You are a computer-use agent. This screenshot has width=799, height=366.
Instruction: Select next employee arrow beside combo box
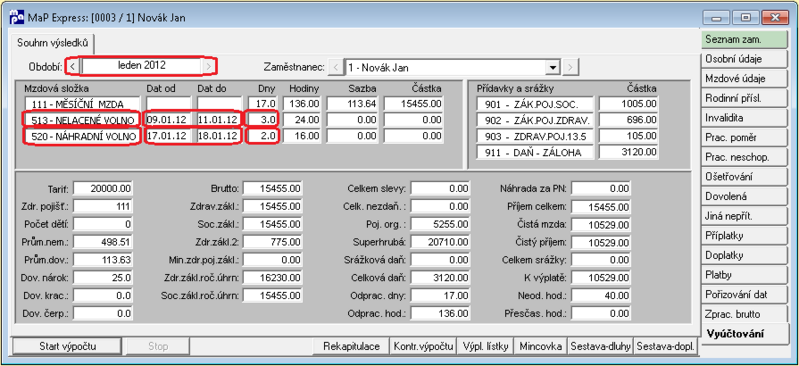coord(571,67)
